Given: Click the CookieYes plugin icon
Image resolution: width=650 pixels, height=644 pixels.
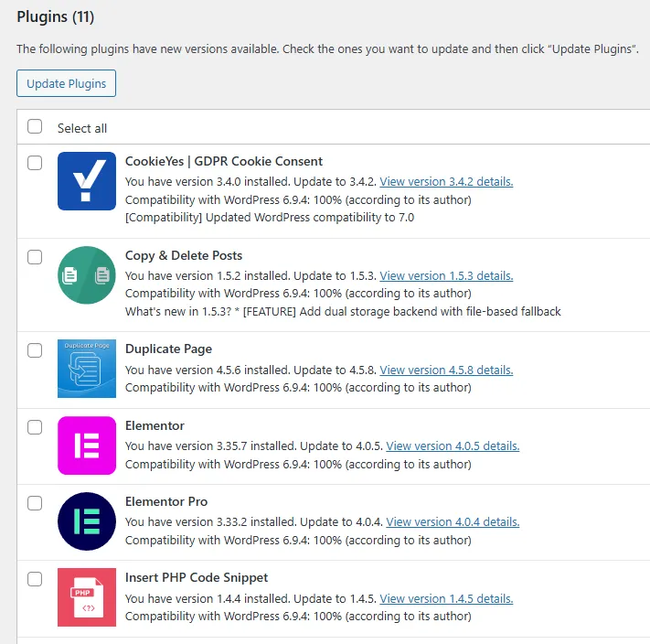Looking at the screenshot, I should [x=87, y=181].
